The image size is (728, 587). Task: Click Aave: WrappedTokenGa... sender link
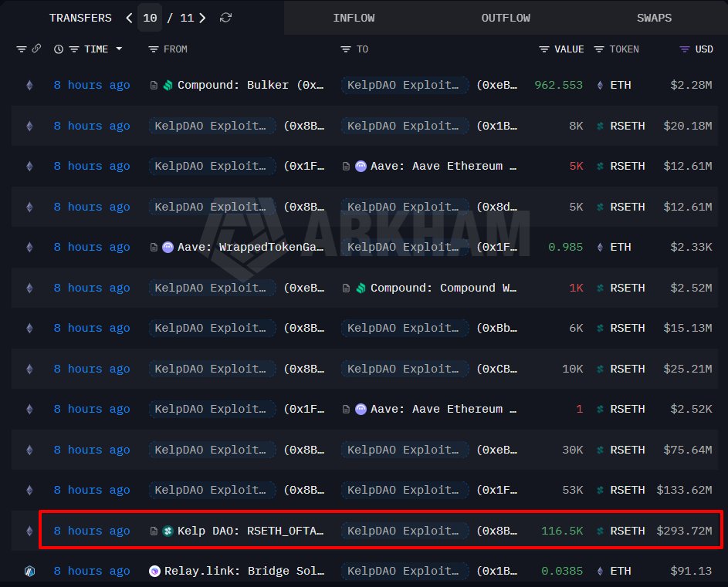tap(250, 248)
